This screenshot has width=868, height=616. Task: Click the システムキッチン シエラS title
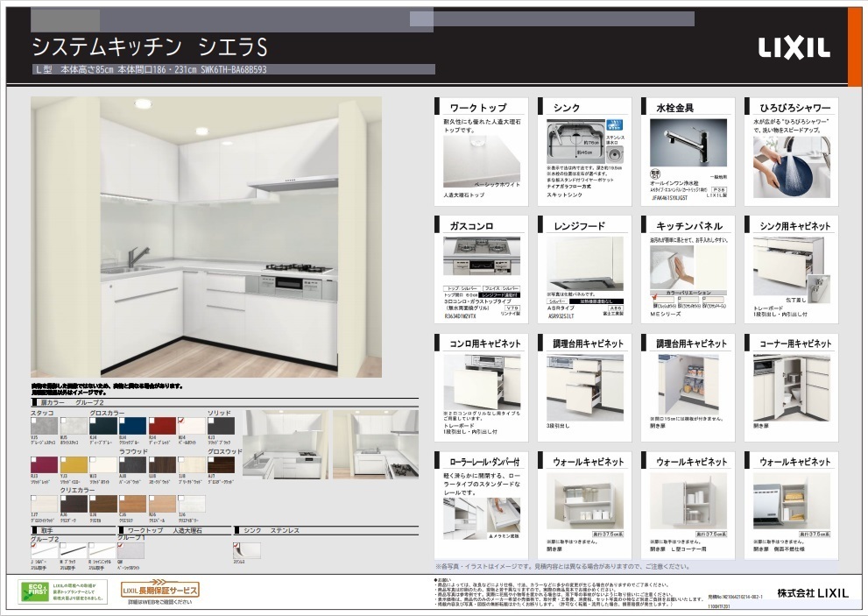[x=149, y=46]
